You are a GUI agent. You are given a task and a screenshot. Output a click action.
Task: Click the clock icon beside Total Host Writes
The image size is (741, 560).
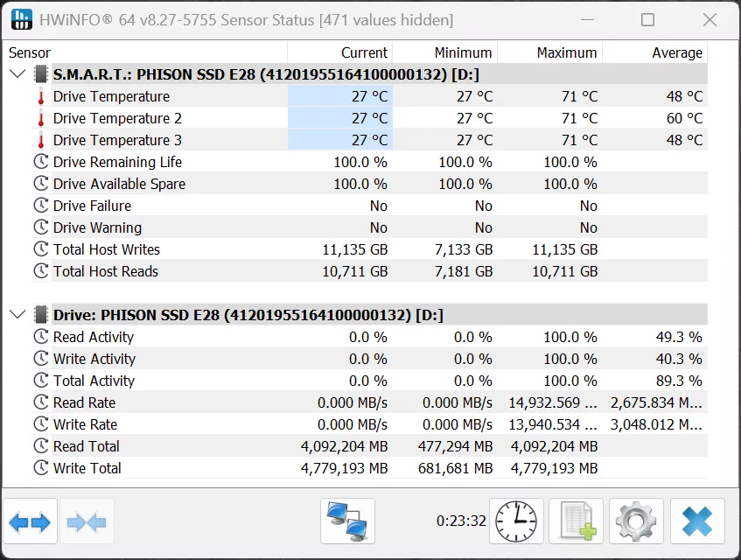pos(41,249)
